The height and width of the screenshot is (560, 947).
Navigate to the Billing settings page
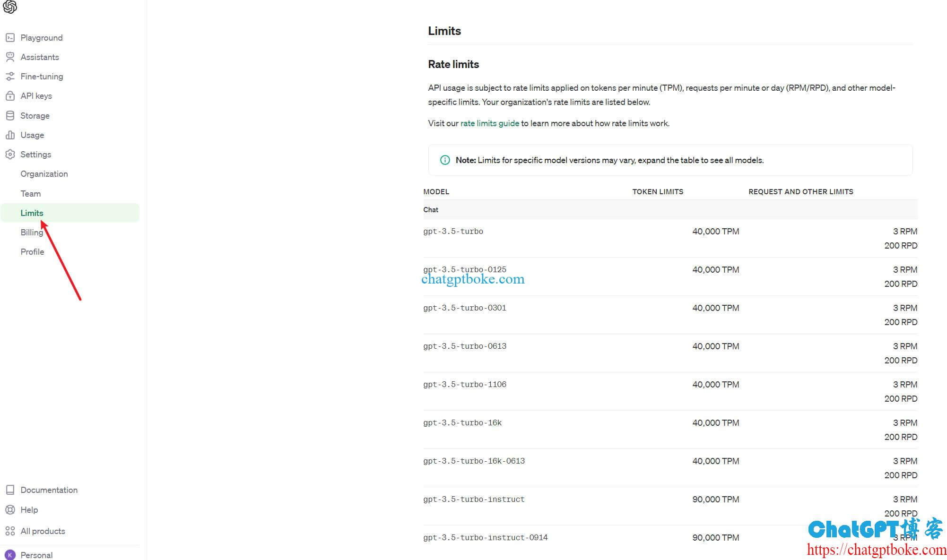[x=31, y=232]
